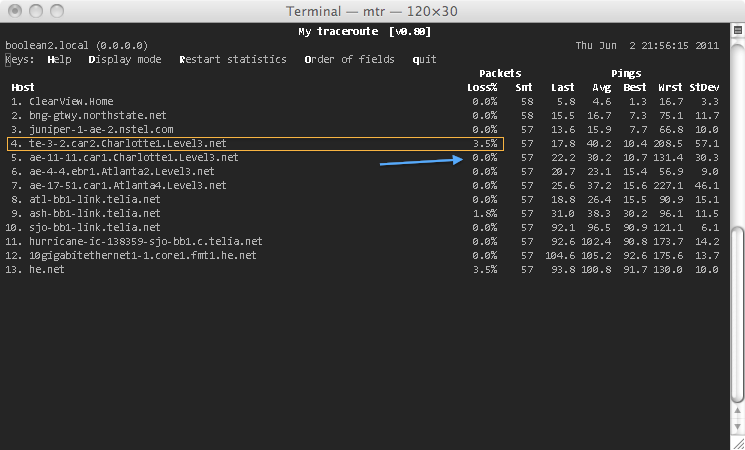This screenshot has height=450, width=745.
Task: Click the StDev column header
Action: click(x=704, y=87)
